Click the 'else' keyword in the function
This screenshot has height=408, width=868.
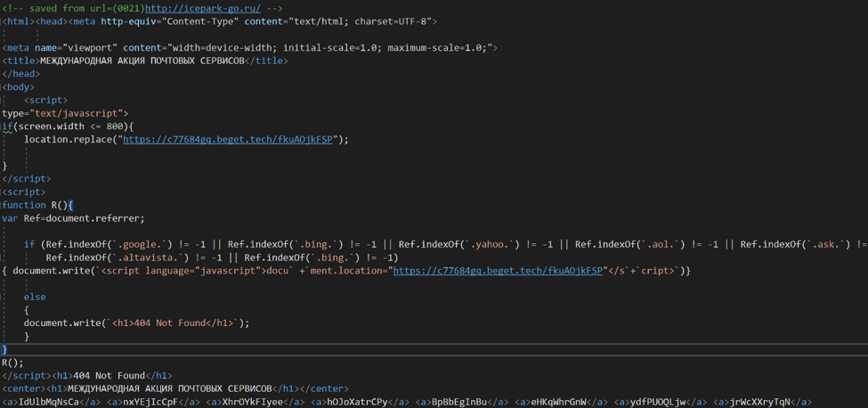(35, 297)
